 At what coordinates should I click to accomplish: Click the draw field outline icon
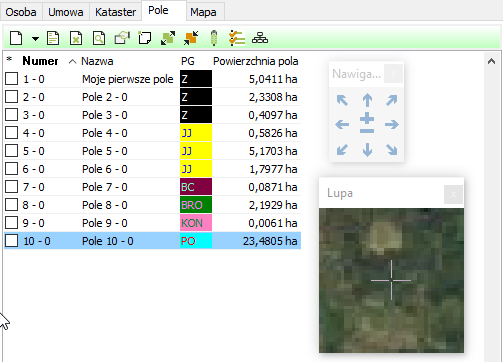click(145, 38)
